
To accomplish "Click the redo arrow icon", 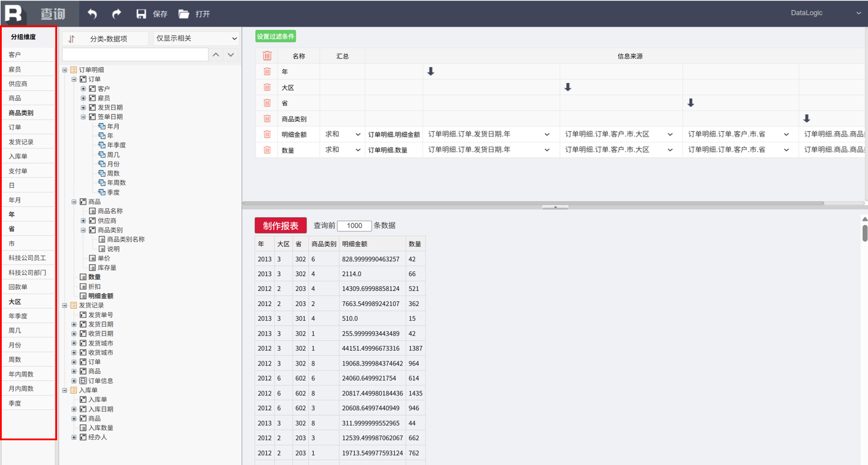I will (x=117, y=14).
